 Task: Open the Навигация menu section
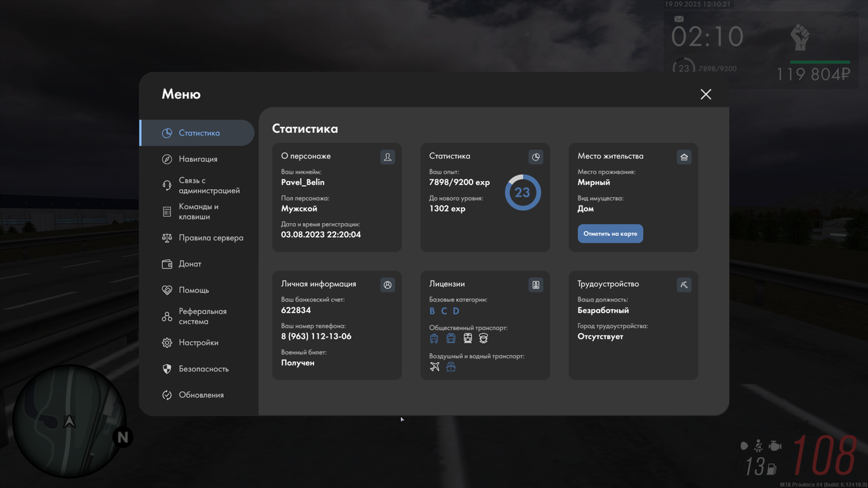click(197, 159)
